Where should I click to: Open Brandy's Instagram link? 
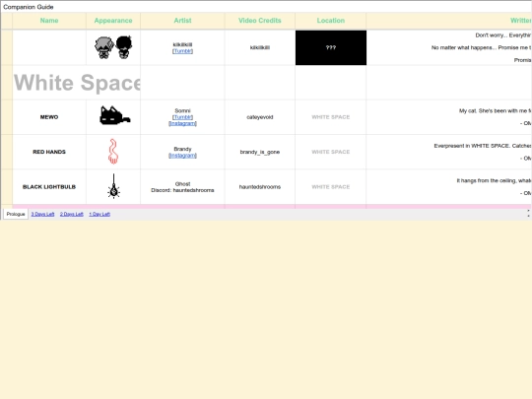[x=182, y=156]
